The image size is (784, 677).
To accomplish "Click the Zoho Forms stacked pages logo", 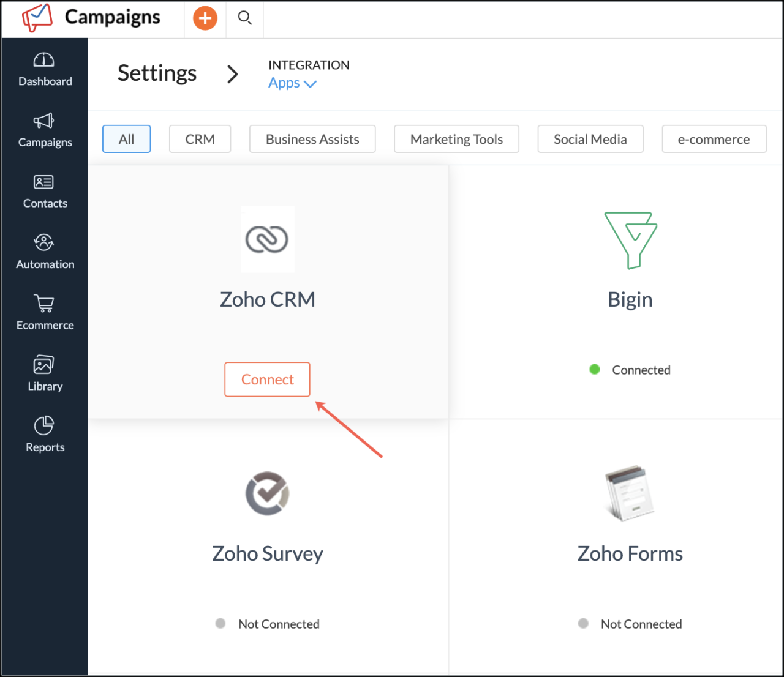I will (630, 493).
